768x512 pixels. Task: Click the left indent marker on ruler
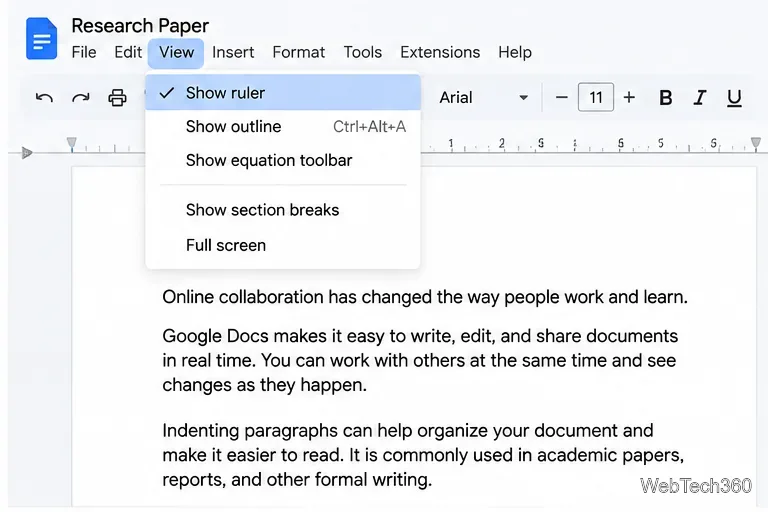[x=72, y=144]
